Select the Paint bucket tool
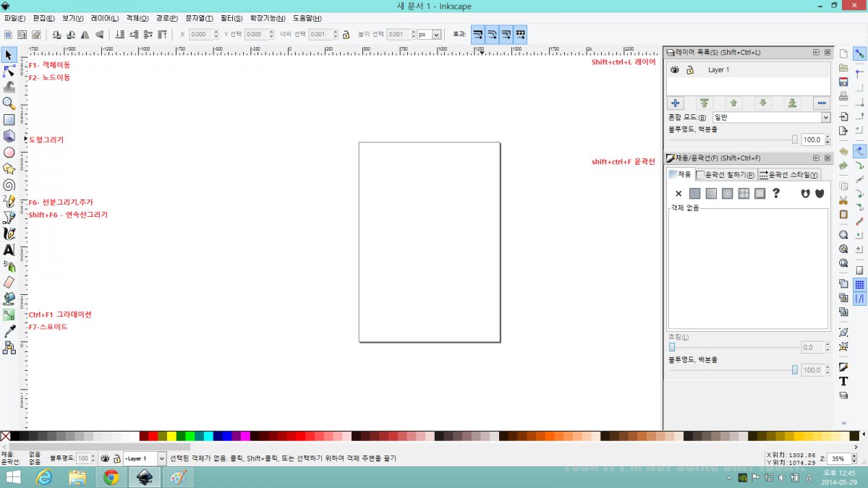This screenshot has width=868, height=488. [x=9, y=299]
